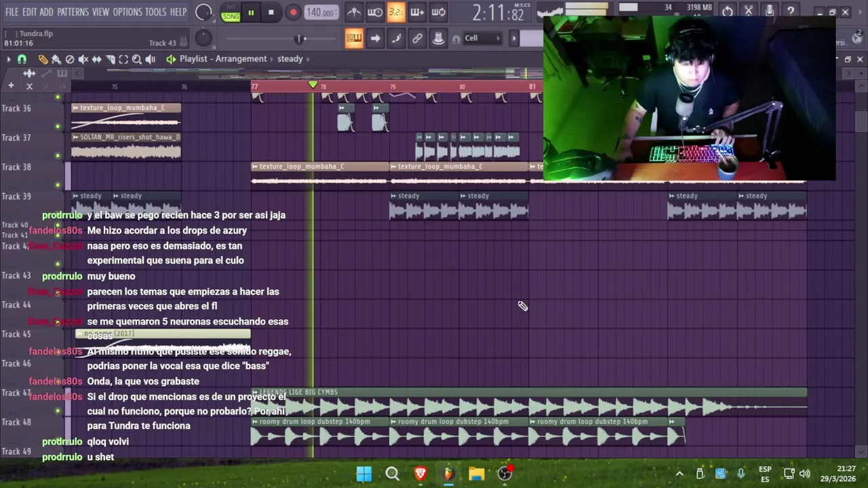Open the steady pattern breadcrumb

290,59
